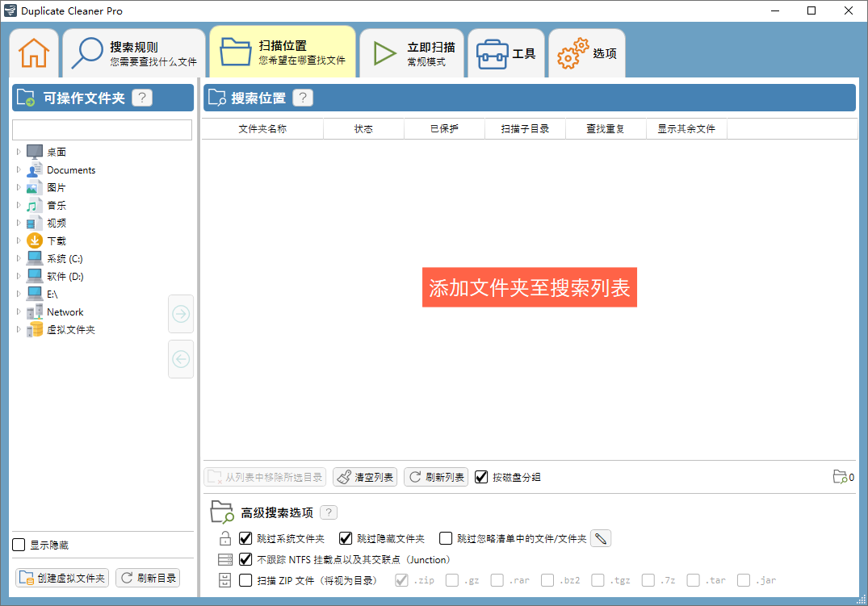Click the 虚拟文件夹 tree label

pyautogui.click(x=71, y=330)
